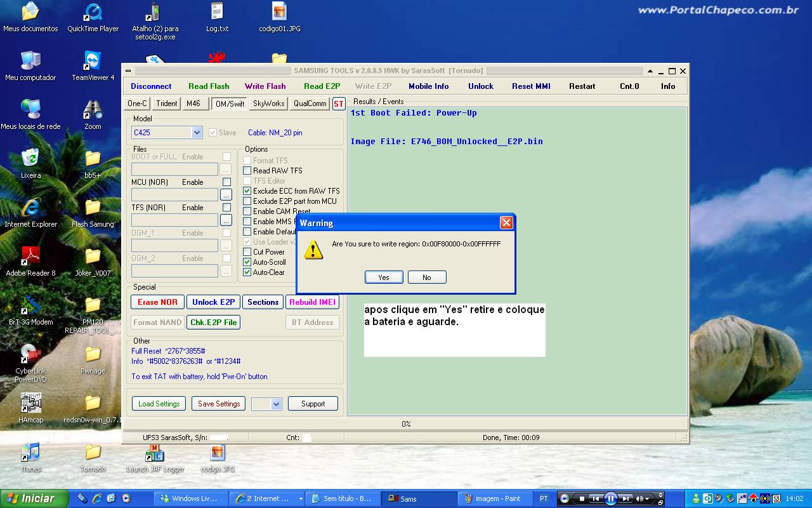The height and width of the screenshot is (508, 812).
Task: Select the Joker_V007 desktop folder
Action: click(x=93, y=262)
